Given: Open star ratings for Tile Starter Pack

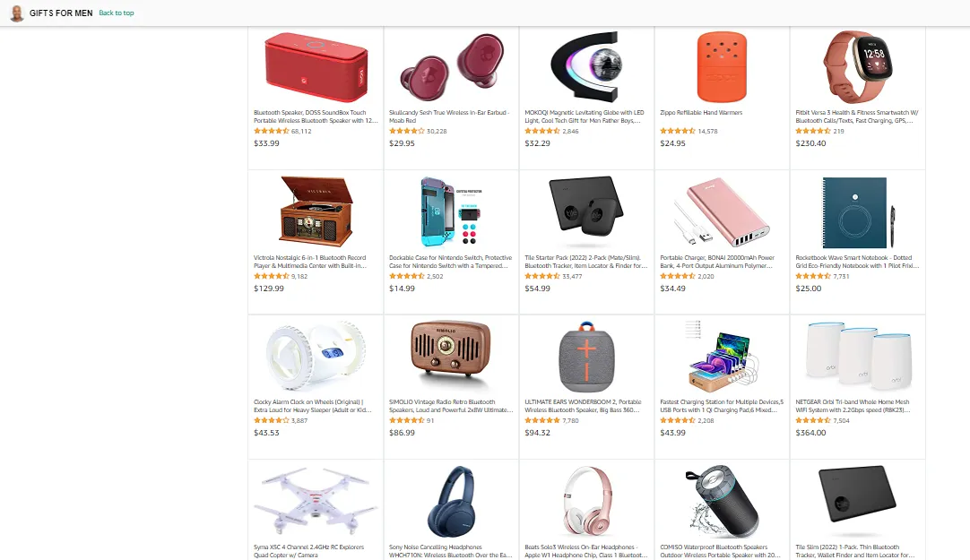Looking at the screenshot, I should click(542, 276).
